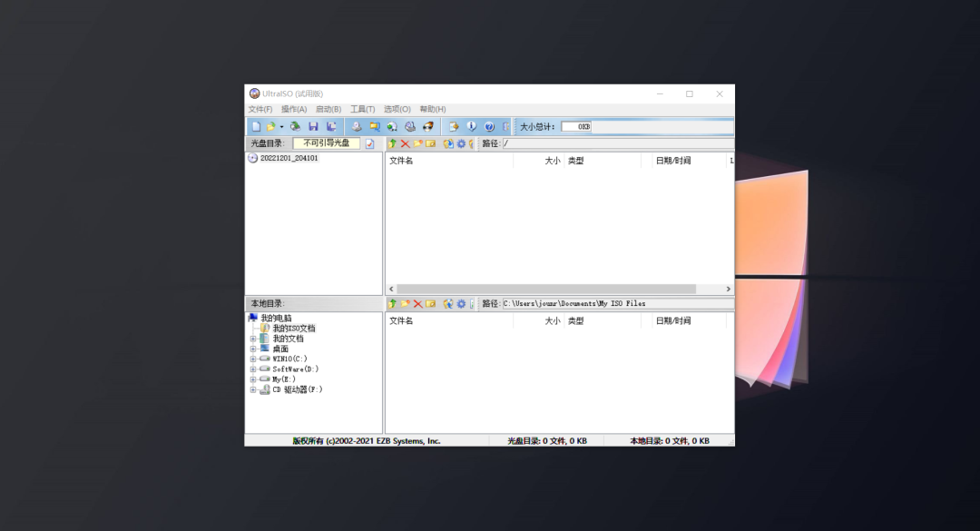The image size is (980, 531).
Task: Open the 工具(T) menu
Action: [362, 109]
